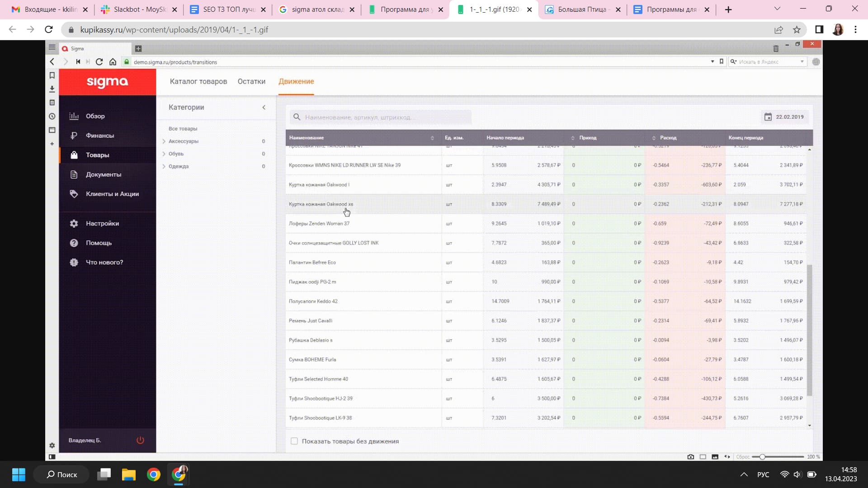Switch to Каталог товаров tab

pyautogui.click(x=198, y=81)
